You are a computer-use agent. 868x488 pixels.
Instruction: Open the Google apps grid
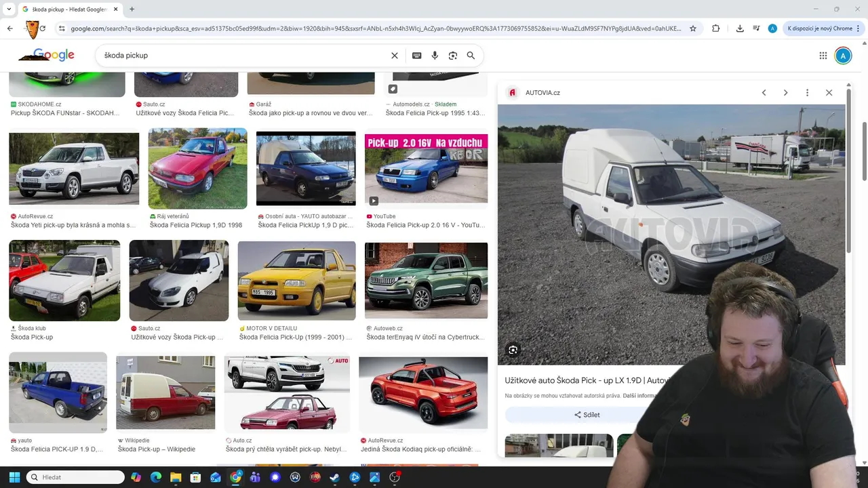823,56
